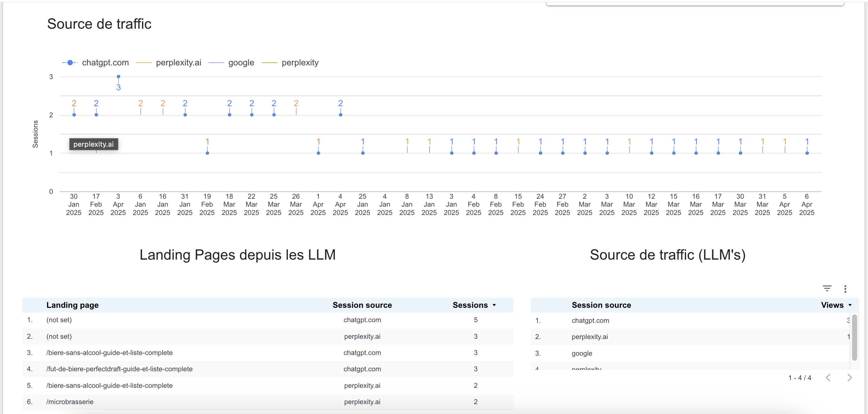
Task: Click row 3 /biere-sans-alcool-guide-et-liste-complete
Action: point(109,353)
